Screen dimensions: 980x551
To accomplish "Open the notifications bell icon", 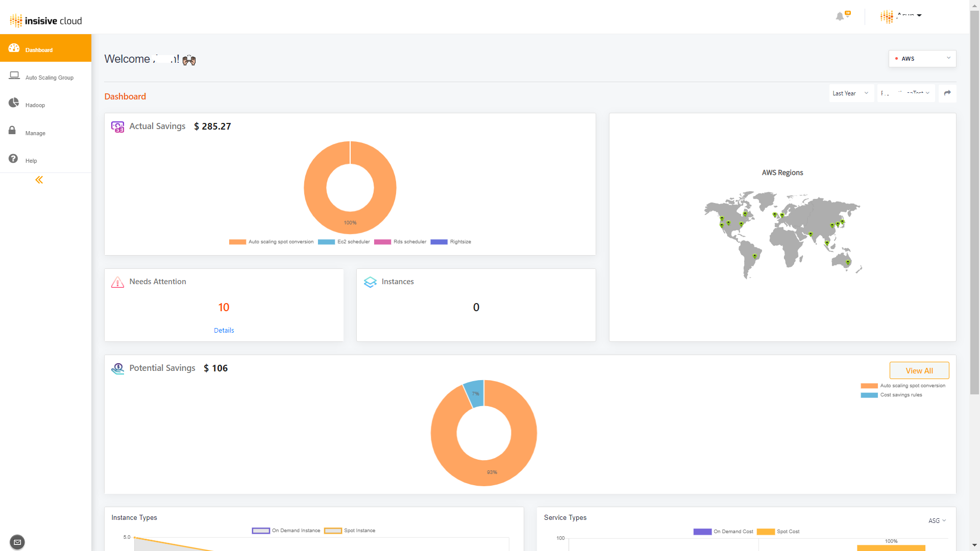I will [840, 17].
